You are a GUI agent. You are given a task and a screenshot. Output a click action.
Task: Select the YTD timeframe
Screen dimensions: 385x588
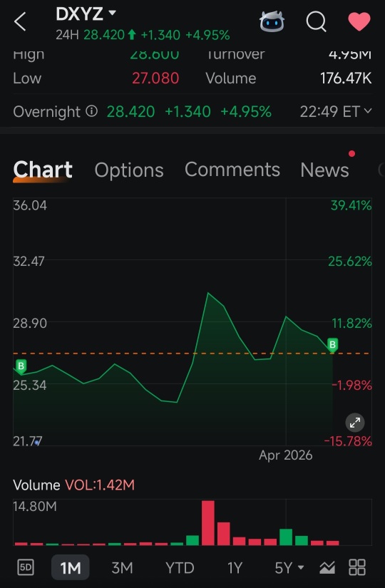click(x=180, y=568)
